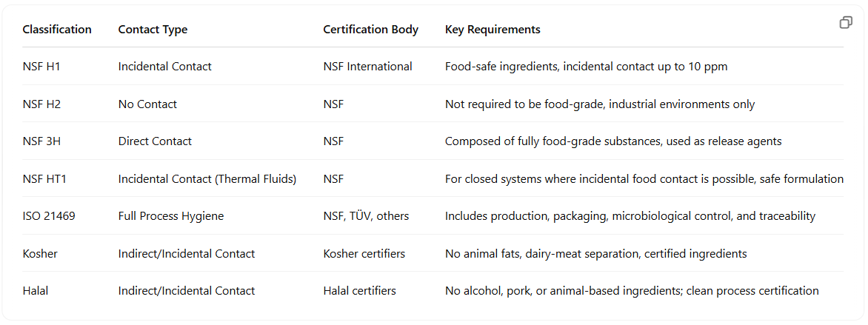This screenshot has height=325, width=868.
Task: Select the Contact Type column header
Action: point(153,30)
